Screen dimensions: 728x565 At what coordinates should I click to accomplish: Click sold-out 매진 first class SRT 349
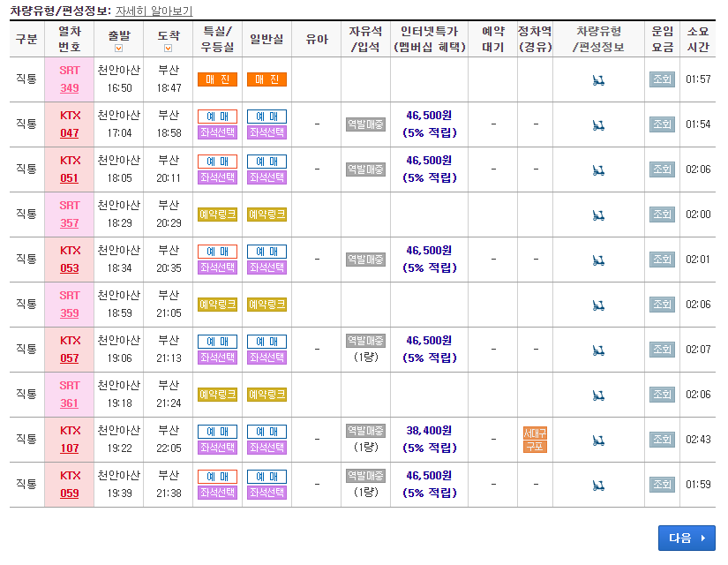[x=217, y=79]
